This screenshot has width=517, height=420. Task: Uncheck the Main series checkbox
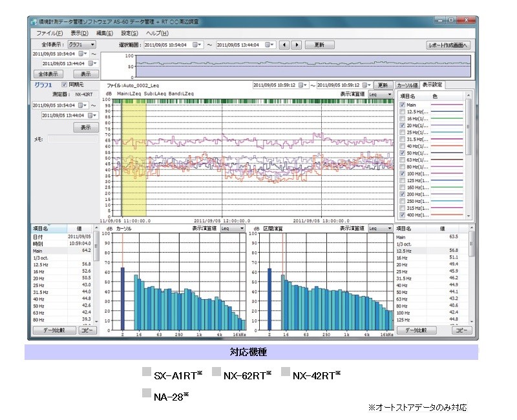(402, 105)
